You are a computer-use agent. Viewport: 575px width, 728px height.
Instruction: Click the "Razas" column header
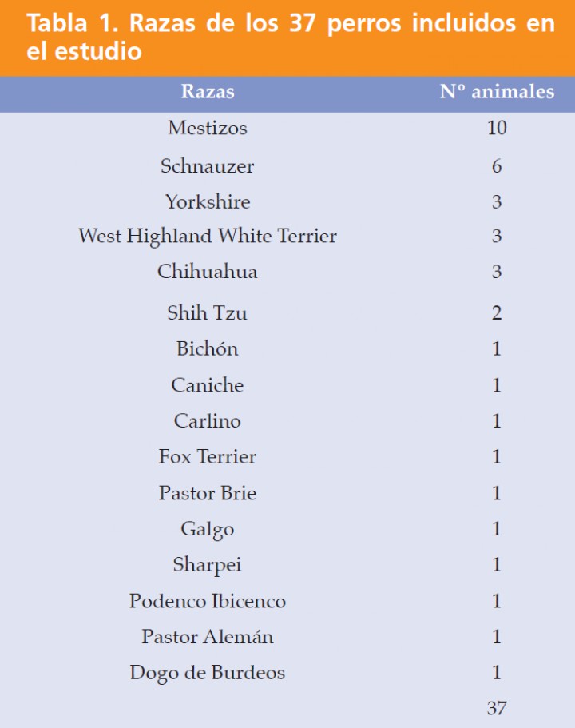pos(208,92)
